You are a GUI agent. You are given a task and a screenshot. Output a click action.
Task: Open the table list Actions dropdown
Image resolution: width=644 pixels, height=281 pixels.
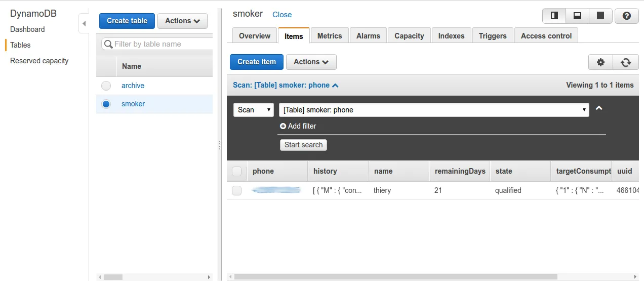coord(182,21)
